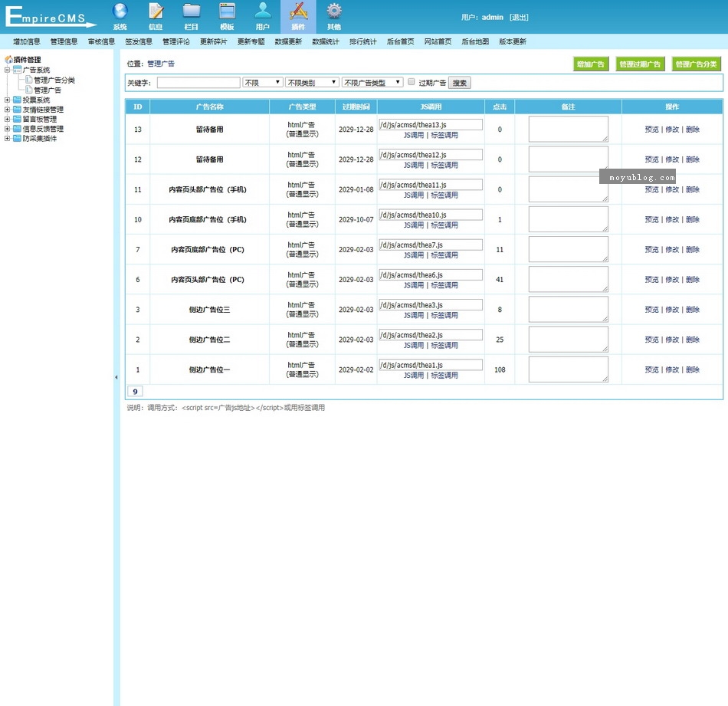Click the 关键字 keyword input field
The height and width of the screenshot is (706, 728).
pyautogui.click(x=198, y=83)
